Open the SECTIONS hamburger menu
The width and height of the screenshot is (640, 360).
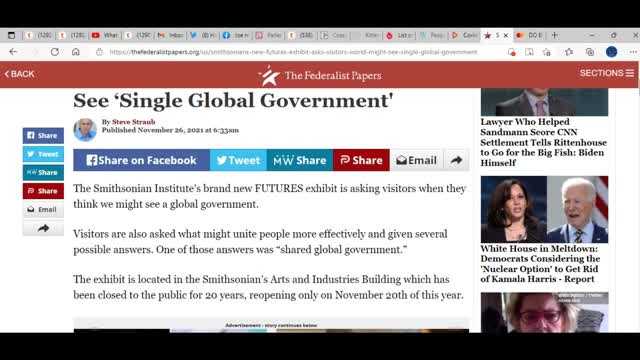point(607,73)
